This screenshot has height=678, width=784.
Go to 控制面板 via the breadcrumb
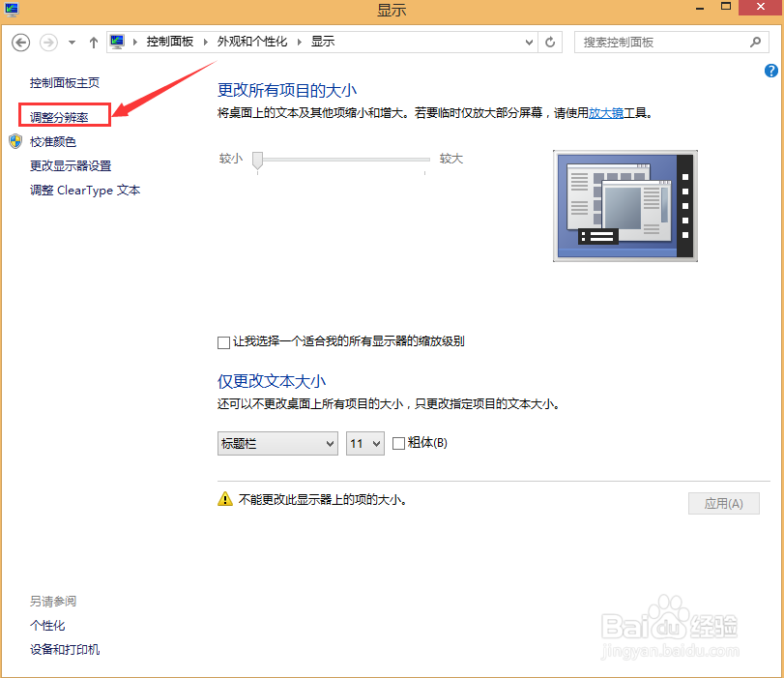pyautogui.click(x=171, y=42)
